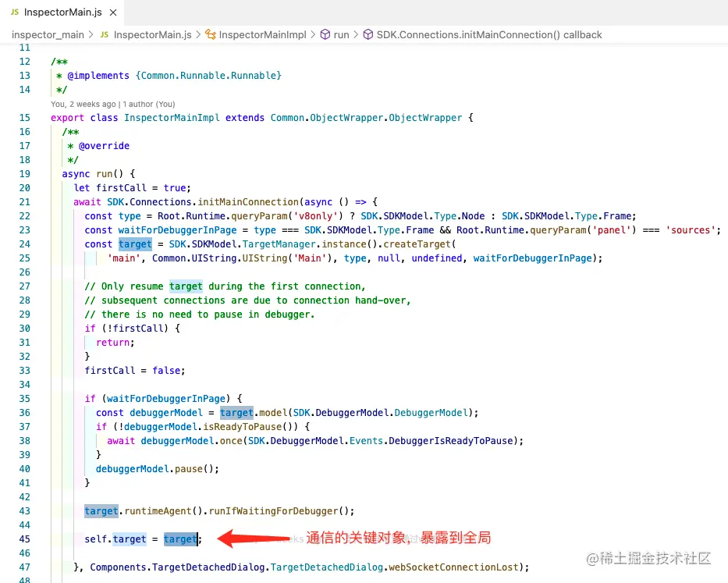
Task: Click 'Components.TargetDetachedDialog' on line 47
Action: click(x=178, y=567)
